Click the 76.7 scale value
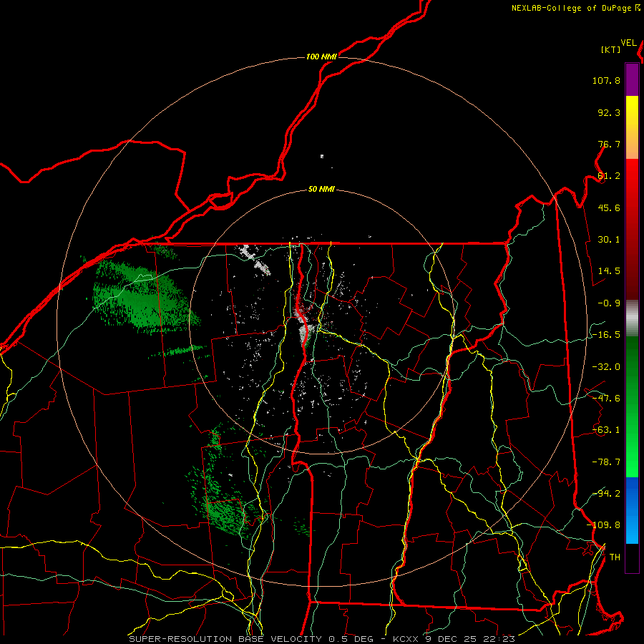Viewport: 644px width, 644px height. 609,144
